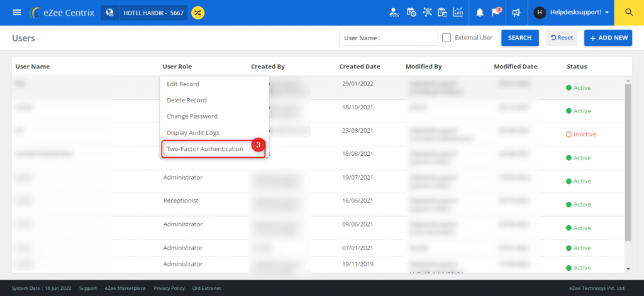Click the dollar network distribution icon
644x296 pixels.
pos(428,13)
